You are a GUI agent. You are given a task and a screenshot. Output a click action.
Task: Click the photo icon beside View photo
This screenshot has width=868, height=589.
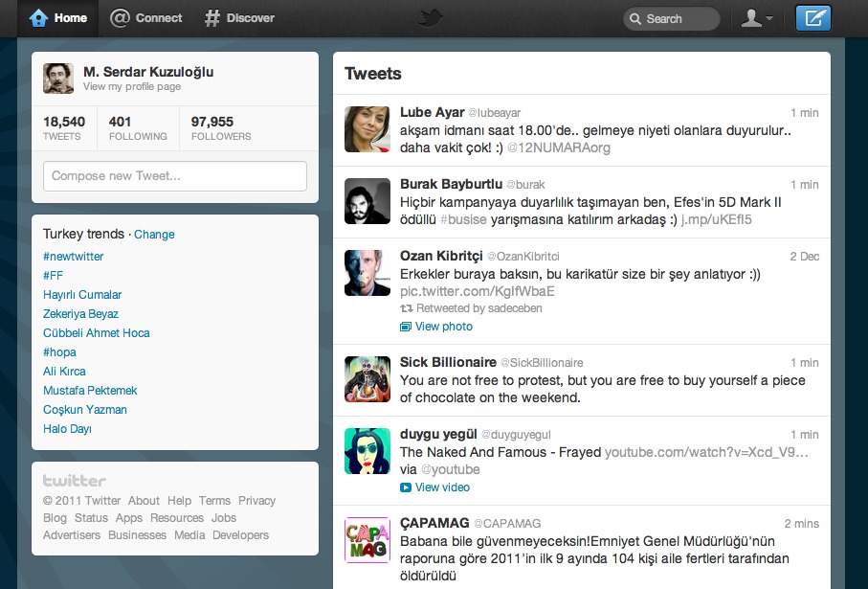click(406, 327)
